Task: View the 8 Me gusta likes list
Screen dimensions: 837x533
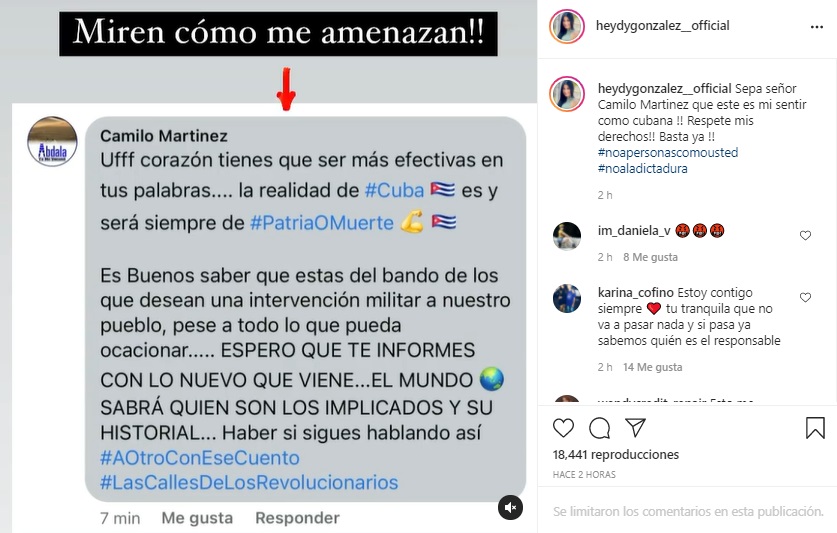Action: (650, 257)
